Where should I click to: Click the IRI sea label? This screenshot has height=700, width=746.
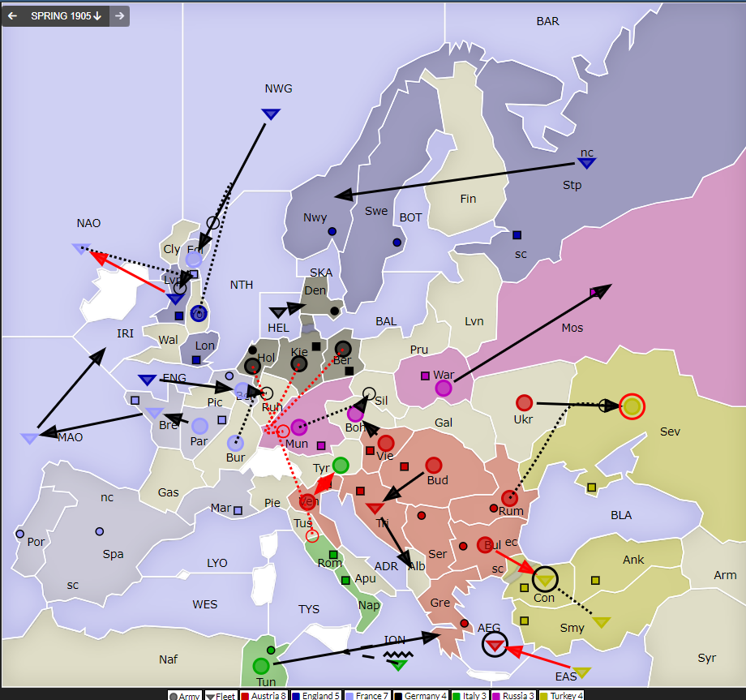(126, 333)
